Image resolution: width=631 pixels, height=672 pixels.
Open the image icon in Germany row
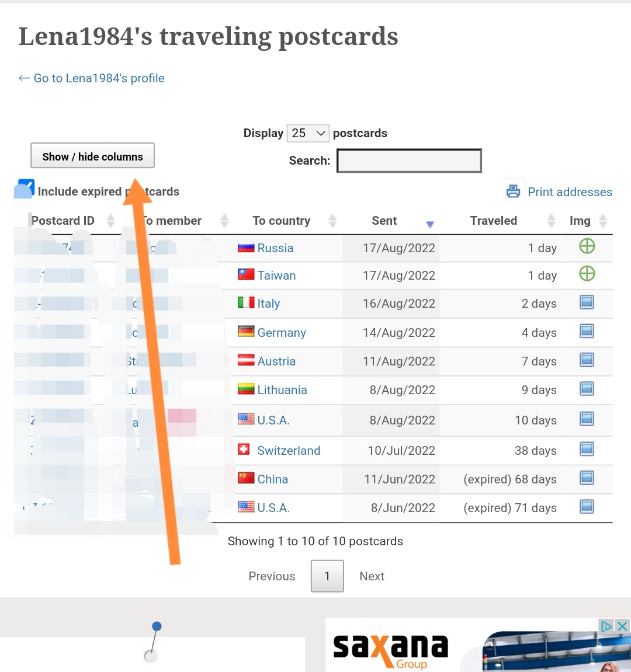(587, 332)
